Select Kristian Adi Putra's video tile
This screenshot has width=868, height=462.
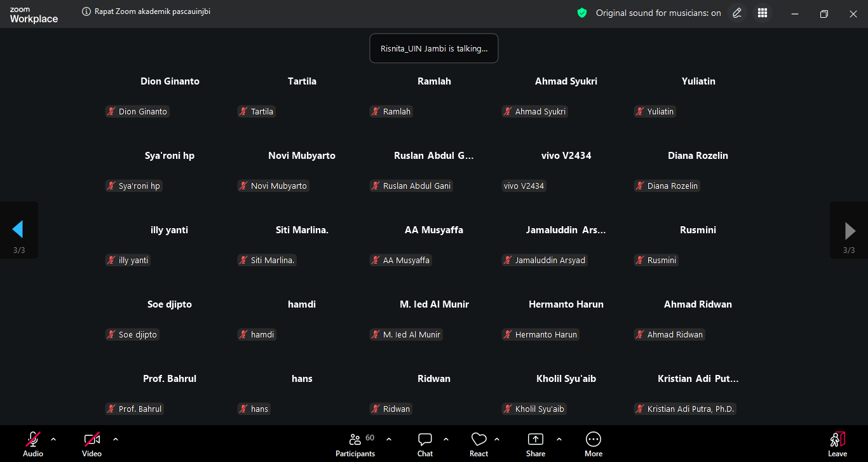tap(698, 393)
